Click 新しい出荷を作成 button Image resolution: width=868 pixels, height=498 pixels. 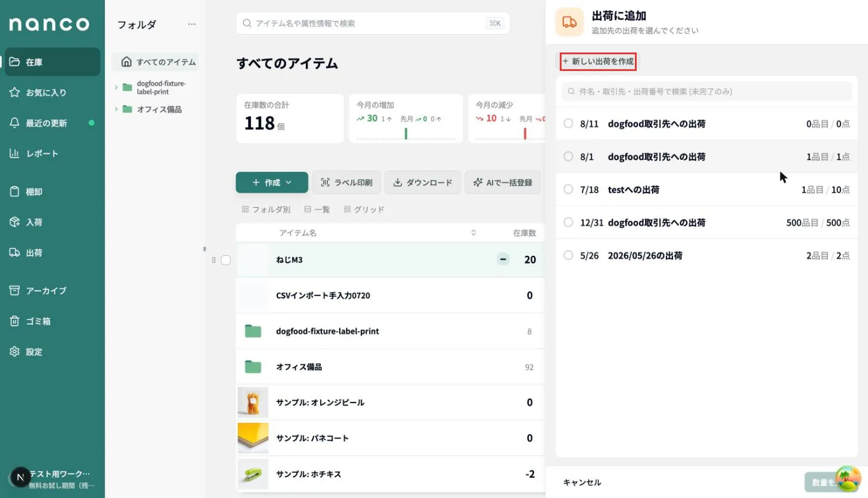click(598, 61)
